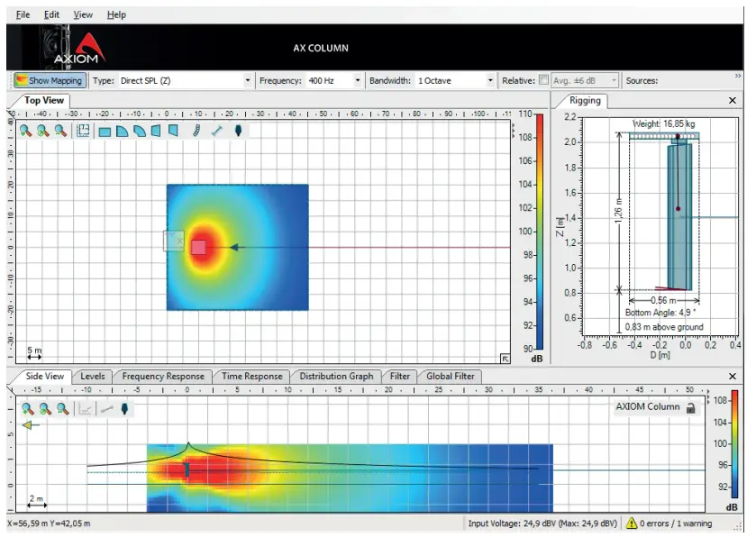The image size is (756, 537).
Task: Open the Avg. ±6 dB dropdown
Action: point(585,80)
